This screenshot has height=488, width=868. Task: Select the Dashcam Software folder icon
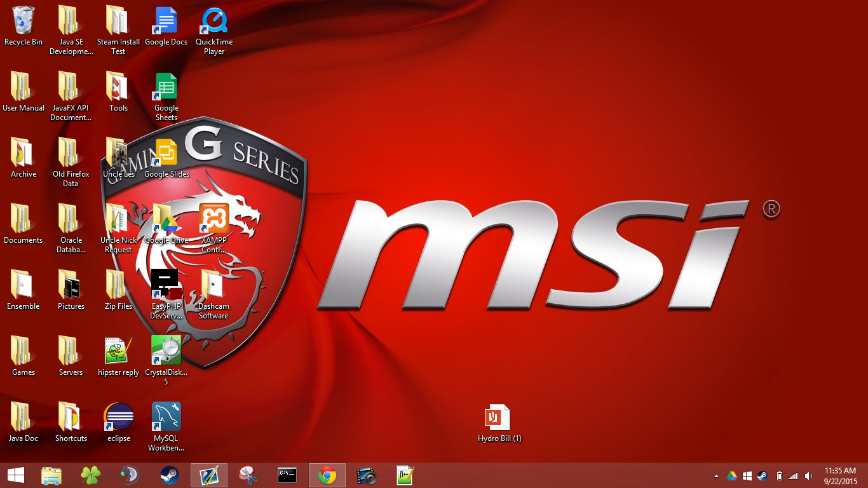click(x=214, y=295)
